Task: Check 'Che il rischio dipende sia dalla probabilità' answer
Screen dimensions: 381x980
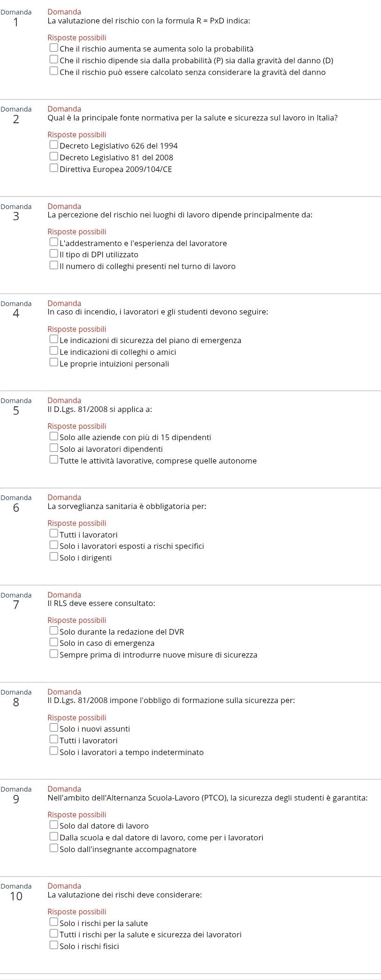Action: click(54, 60)
